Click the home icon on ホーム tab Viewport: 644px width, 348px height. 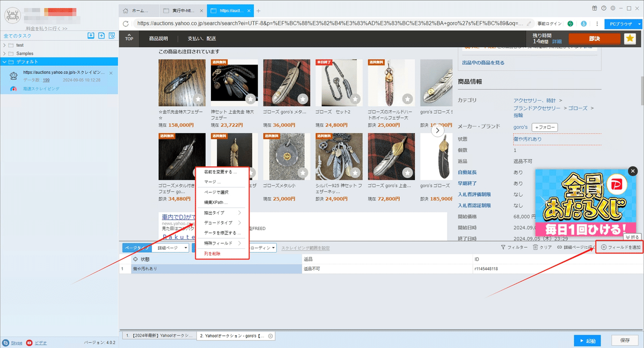click(126, 11)
